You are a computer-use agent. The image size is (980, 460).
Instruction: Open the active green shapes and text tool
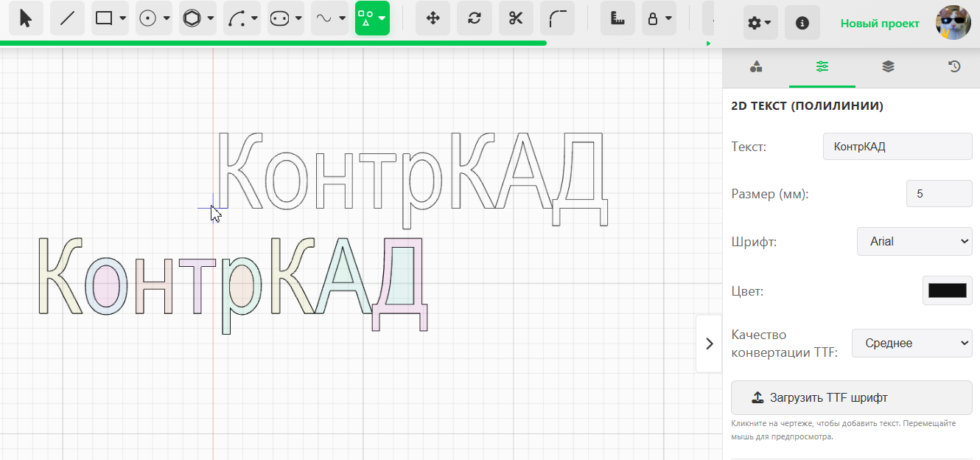pyautogui.click(x=372, y=18)
